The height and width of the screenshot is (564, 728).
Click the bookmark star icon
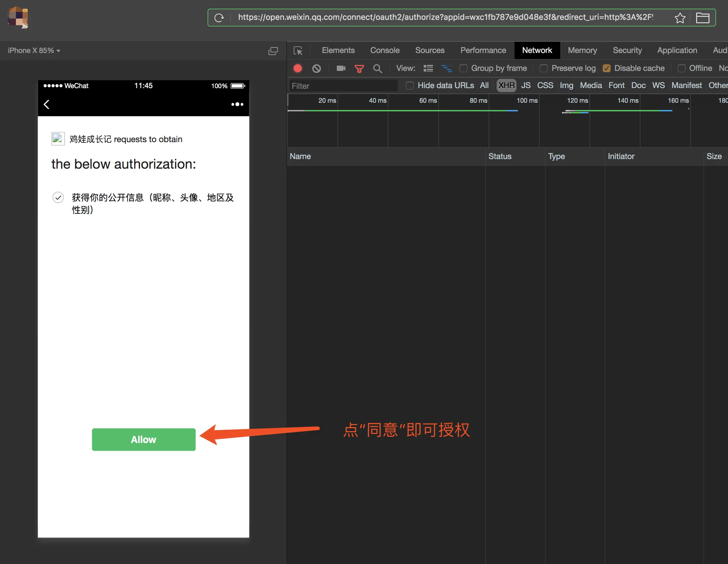[x=680, y=18]
